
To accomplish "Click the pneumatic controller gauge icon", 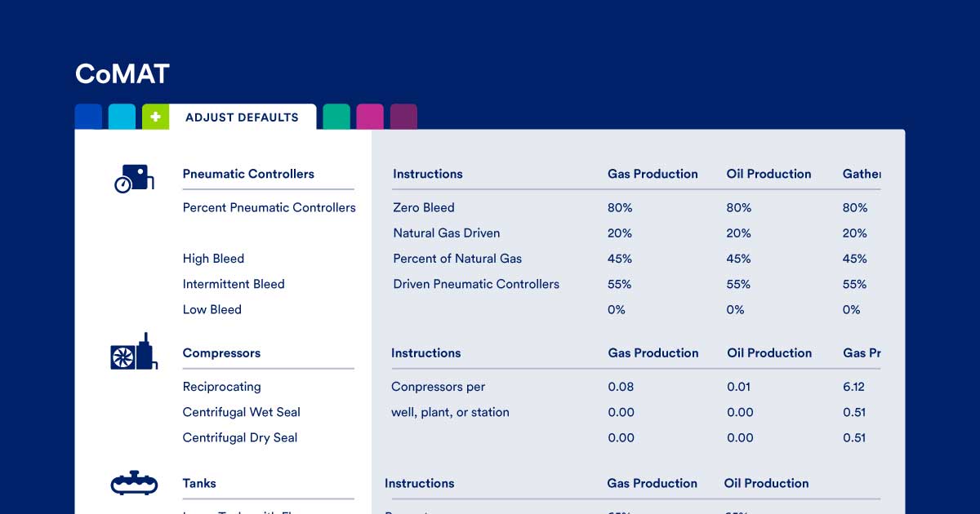I will [134, 178].
